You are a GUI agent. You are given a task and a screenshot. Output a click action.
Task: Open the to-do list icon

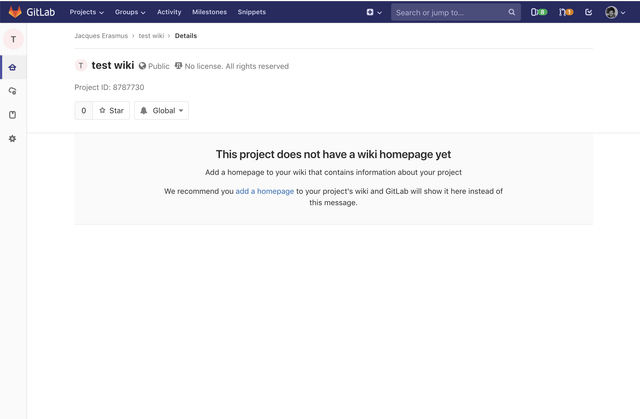click(588, 12)
